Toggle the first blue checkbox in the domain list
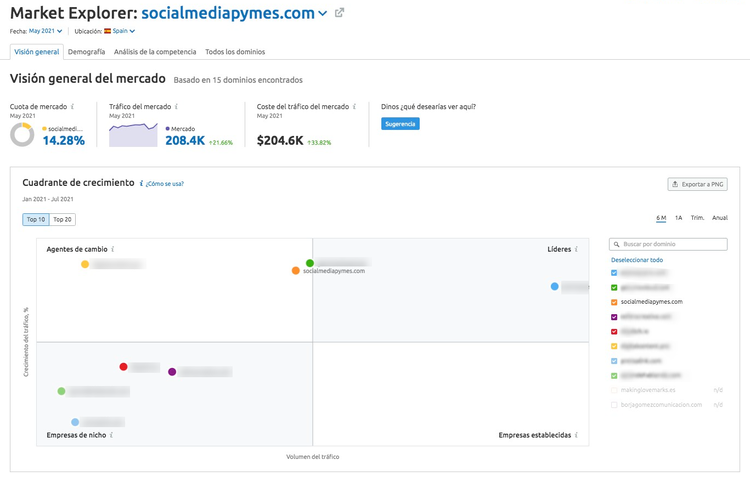This screenshot has height=477, width=750. (x=614, y=273)
